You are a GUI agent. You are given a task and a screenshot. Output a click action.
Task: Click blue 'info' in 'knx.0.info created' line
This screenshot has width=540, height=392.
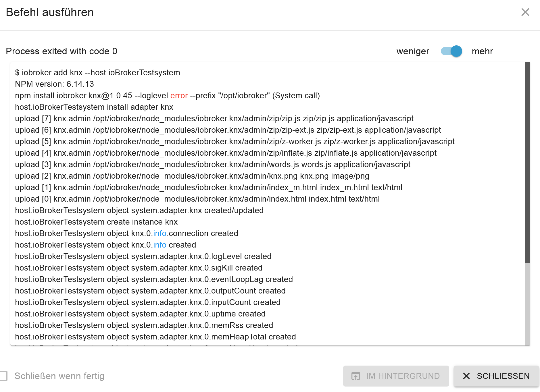click(x=160, y=245)
